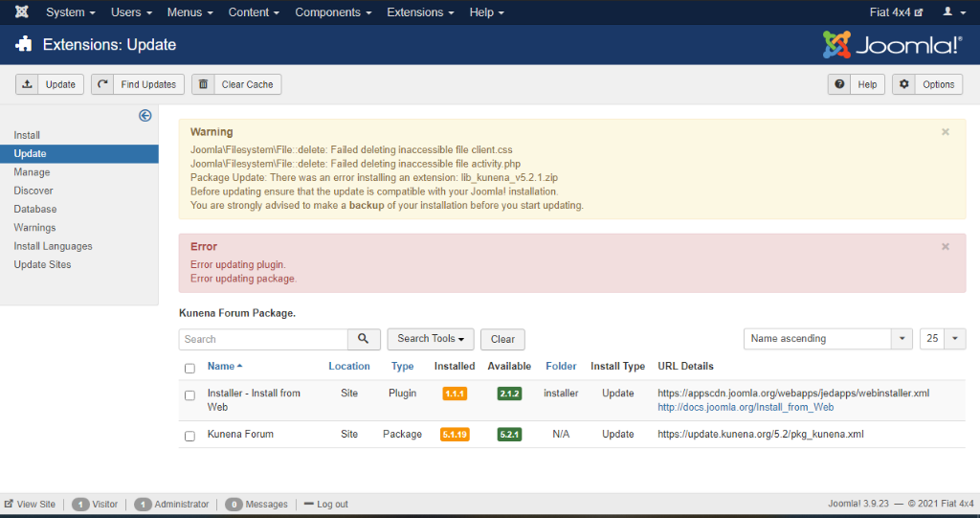Viewport: 980px width, 518px height.
Task: Open the Content menu
Action: 254,12
